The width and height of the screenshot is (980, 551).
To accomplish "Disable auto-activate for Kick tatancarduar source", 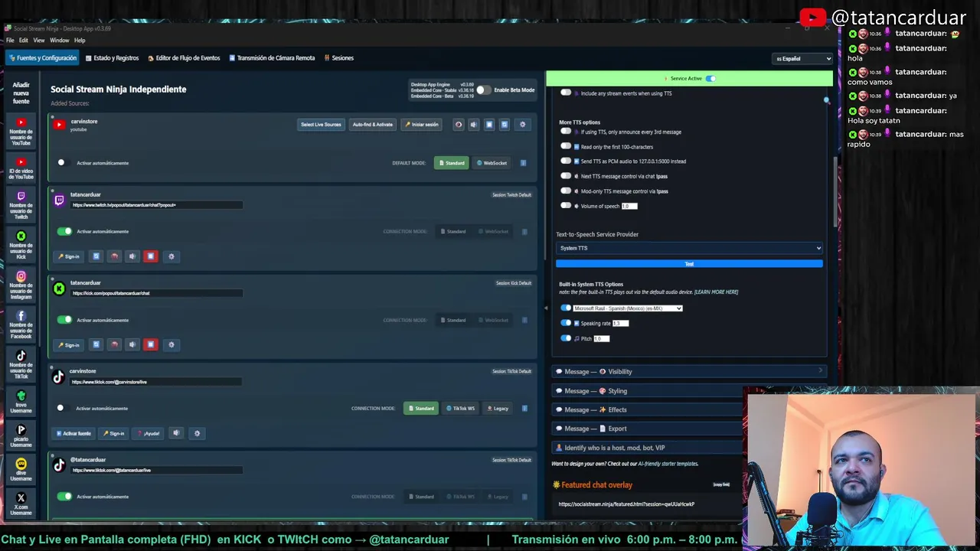I will (x=64, y=320).
